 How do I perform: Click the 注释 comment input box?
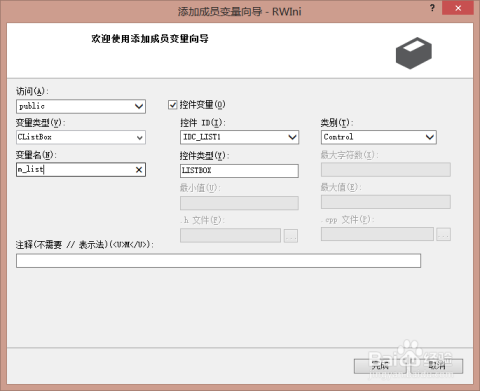click(x=218, y=261)
